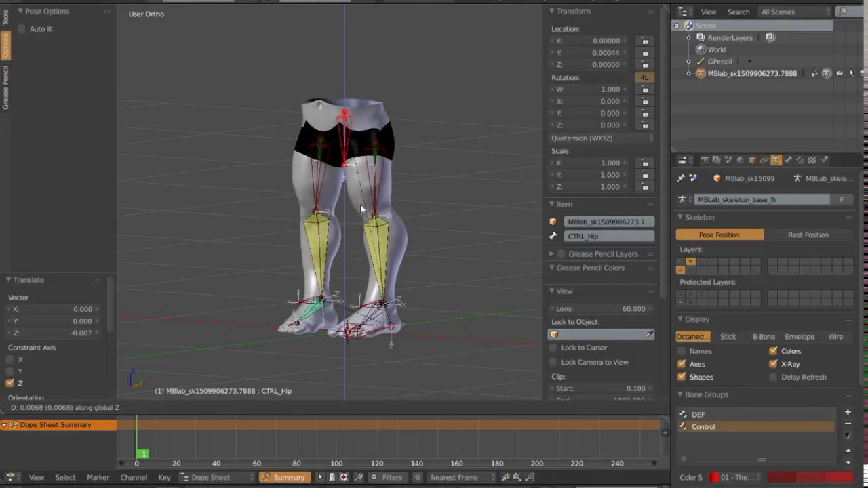Toggle visibility eye of MBlab object
Screen dimensions: 868x488
tap(840, 73)
